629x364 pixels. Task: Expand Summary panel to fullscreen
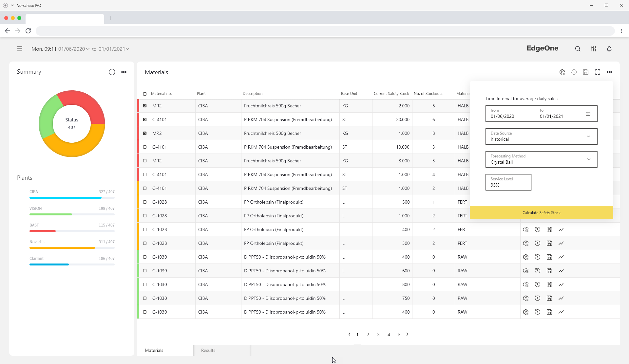pos(112,72)
